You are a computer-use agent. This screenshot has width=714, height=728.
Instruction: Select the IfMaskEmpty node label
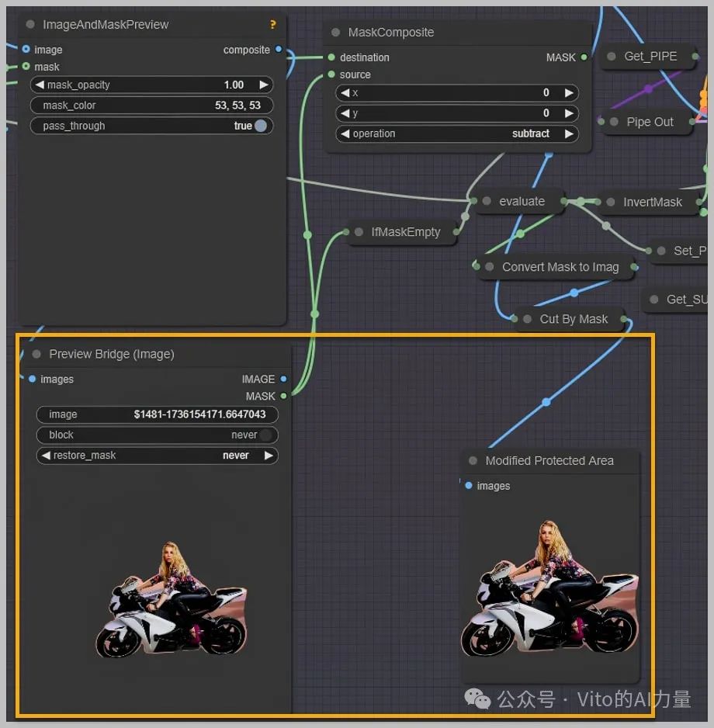click(406, 232)
